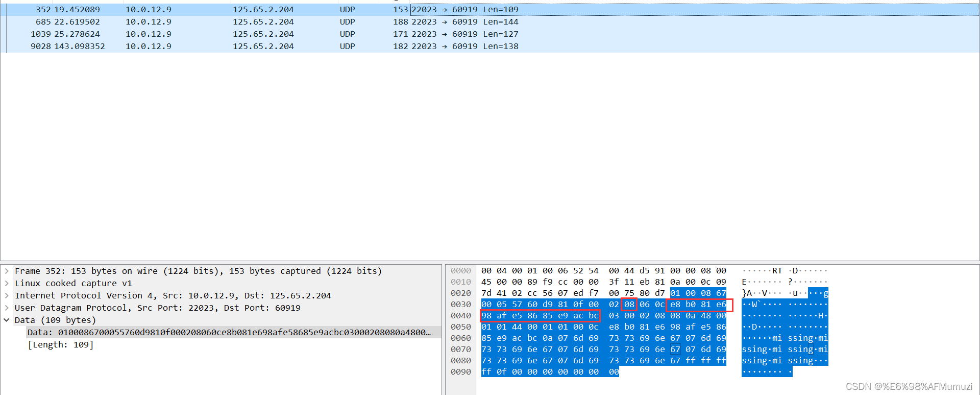
Task: Click hex offset 0070 row label
Action: pos(461,350)
